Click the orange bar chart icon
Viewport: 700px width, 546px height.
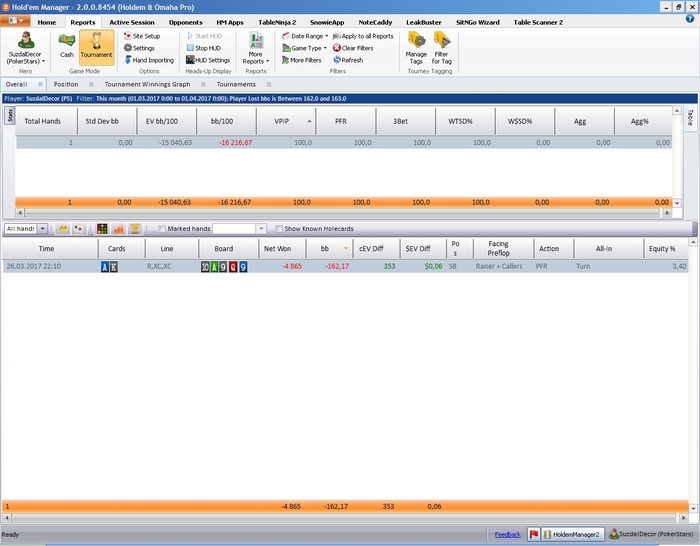pos(118,229)
